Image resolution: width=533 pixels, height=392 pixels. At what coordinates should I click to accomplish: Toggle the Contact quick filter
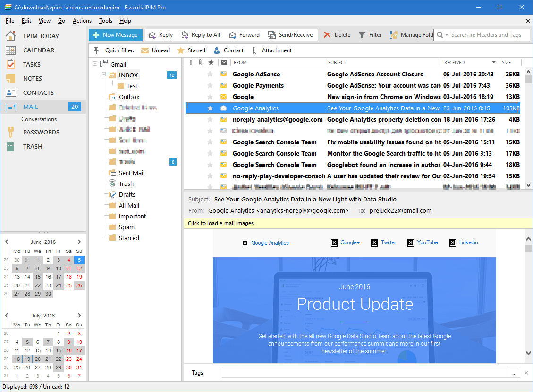(228, 50)
